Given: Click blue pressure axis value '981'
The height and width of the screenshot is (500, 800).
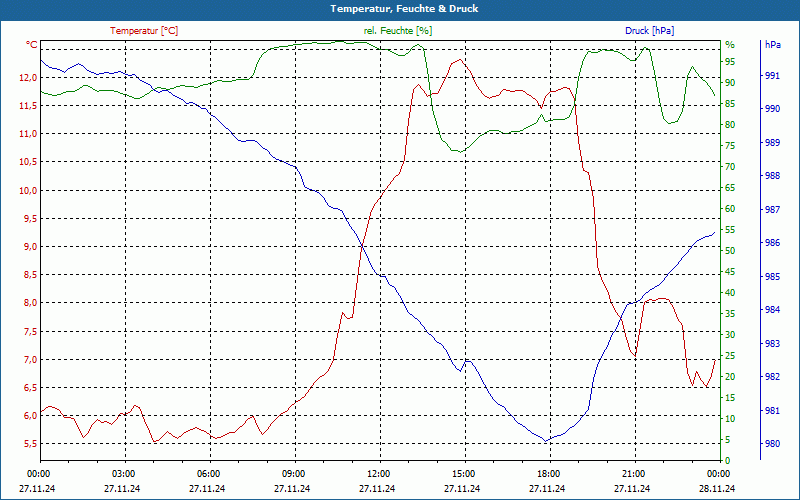Looking at the screenshot, I should (773, 410).
